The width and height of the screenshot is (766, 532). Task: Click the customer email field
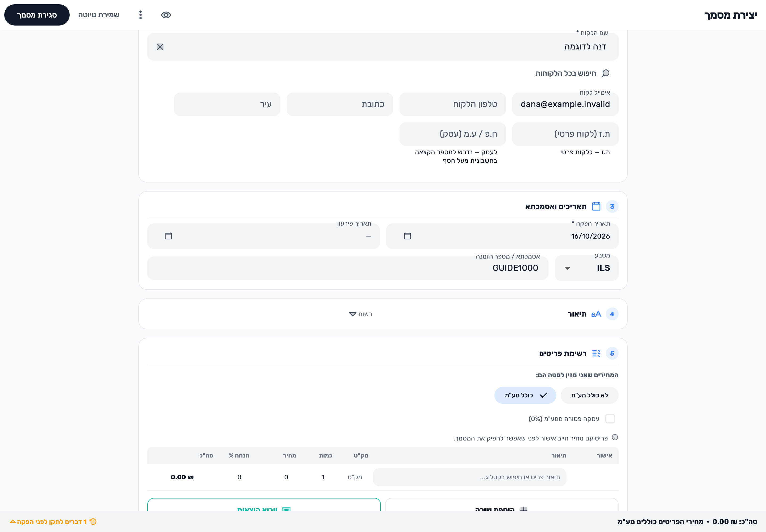coord(565,104)
